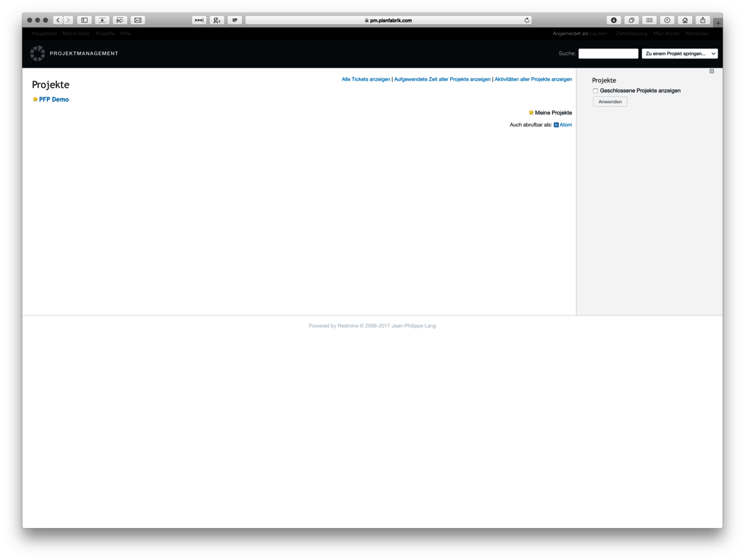This screenshot has height=560, width=745.
Task: Open the PFP Demo project link
Action: (54, 99)
